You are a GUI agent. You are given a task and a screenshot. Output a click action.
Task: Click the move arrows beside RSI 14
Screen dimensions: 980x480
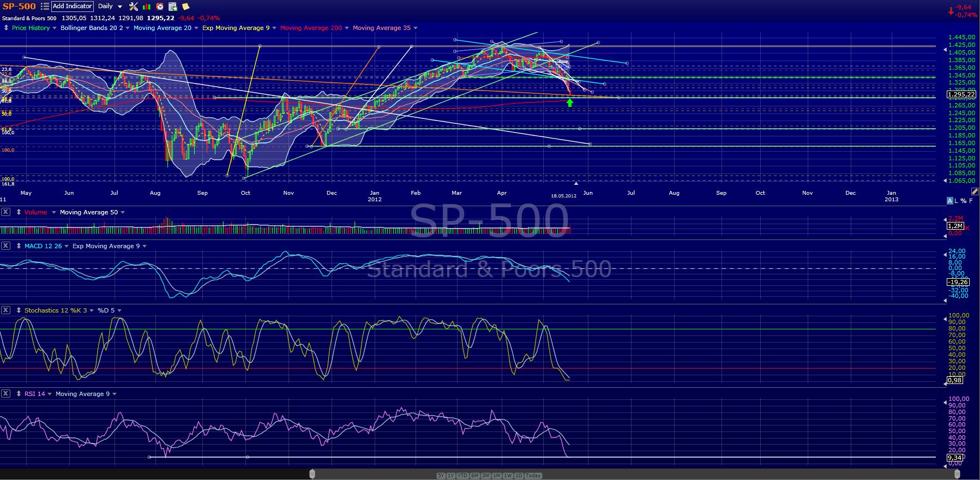[x=19, y=394]
